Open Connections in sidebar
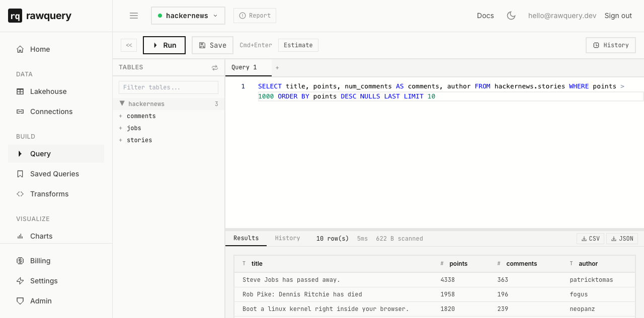644x318 pixels. click(x=56, y=112)
